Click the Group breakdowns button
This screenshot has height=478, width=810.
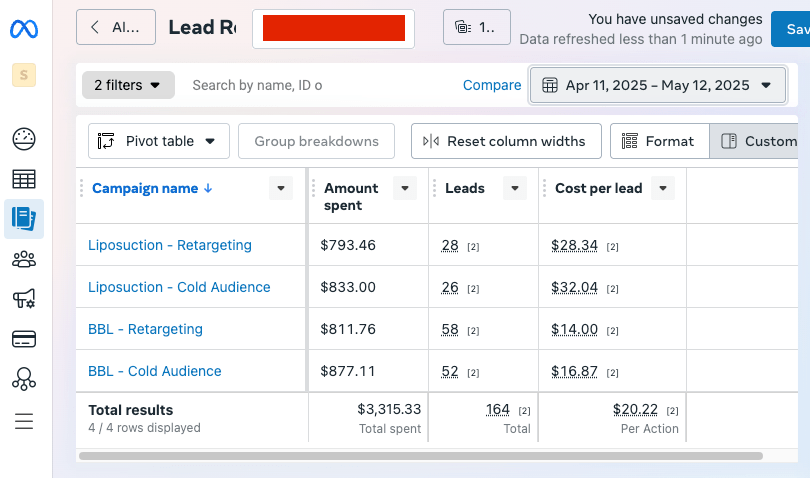pyautogui.click(x=316, y=141)
